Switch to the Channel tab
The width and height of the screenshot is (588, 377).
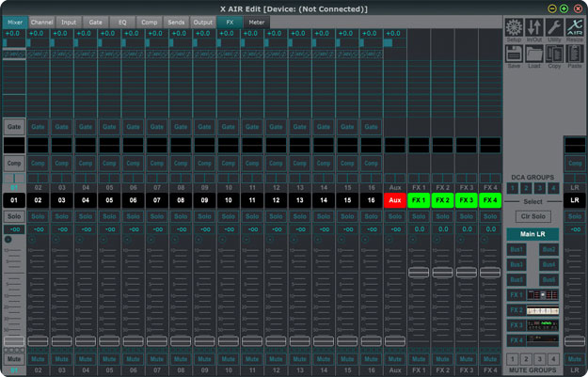(41, 23)
